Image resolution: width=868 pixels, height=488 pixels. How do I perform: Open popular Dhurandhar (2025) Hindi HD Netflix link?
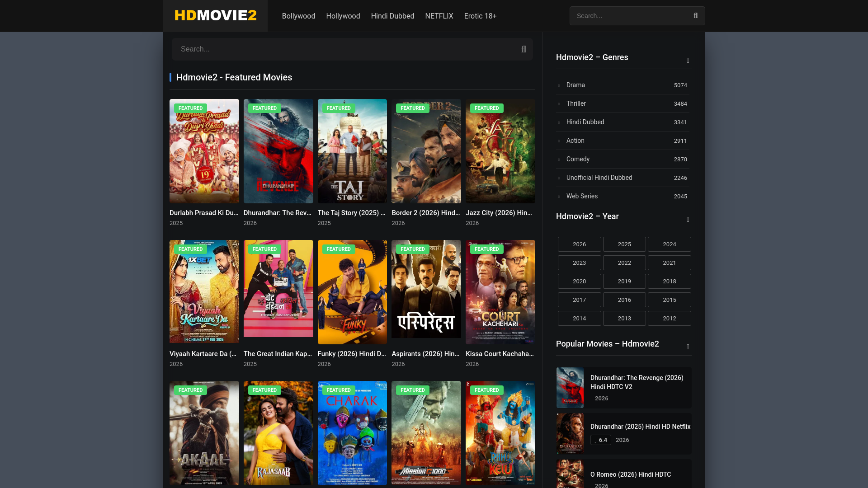(640, 427)
